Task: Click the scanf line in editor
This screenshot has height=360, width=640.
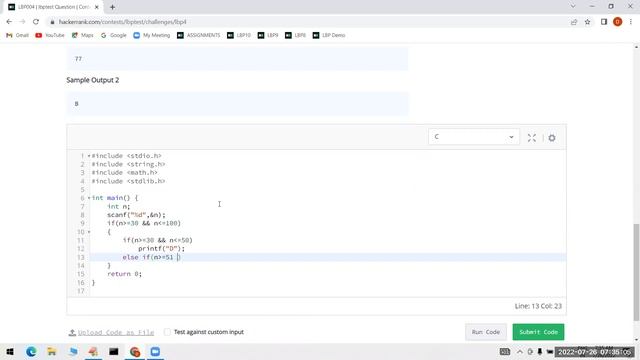Action: [136, 215]
